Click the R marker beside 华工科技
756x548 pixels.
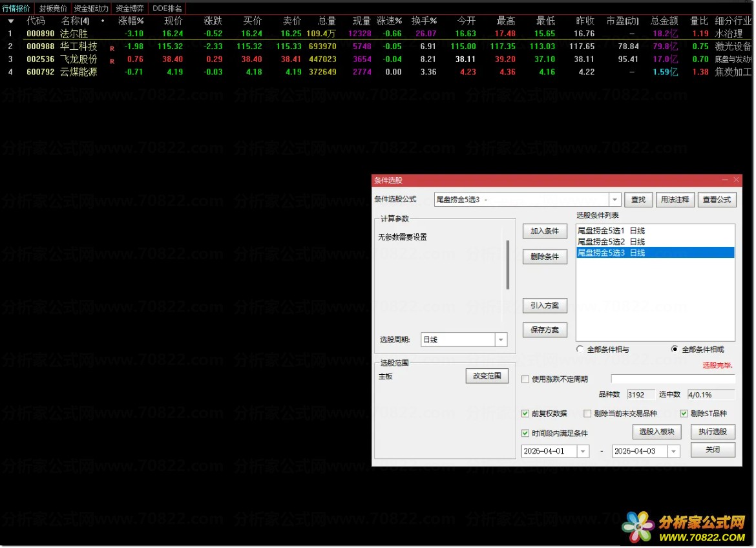click(x=112, y=48)
